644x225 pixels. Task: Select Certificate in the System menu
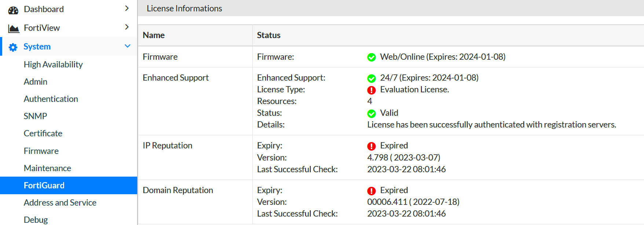pyautogui.click(x=43, y=133)
